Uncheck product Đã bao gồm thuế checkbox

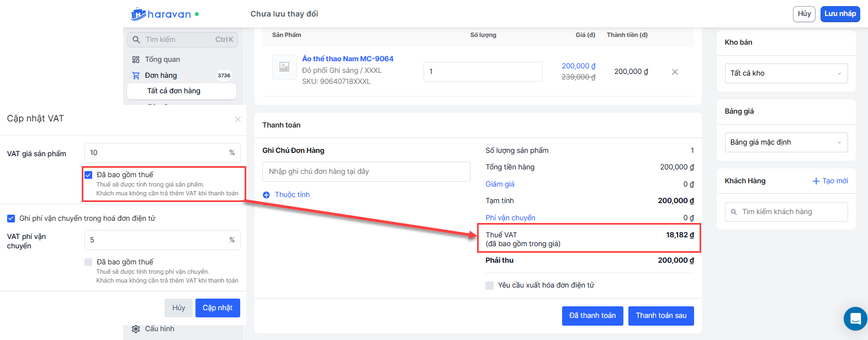88,175
